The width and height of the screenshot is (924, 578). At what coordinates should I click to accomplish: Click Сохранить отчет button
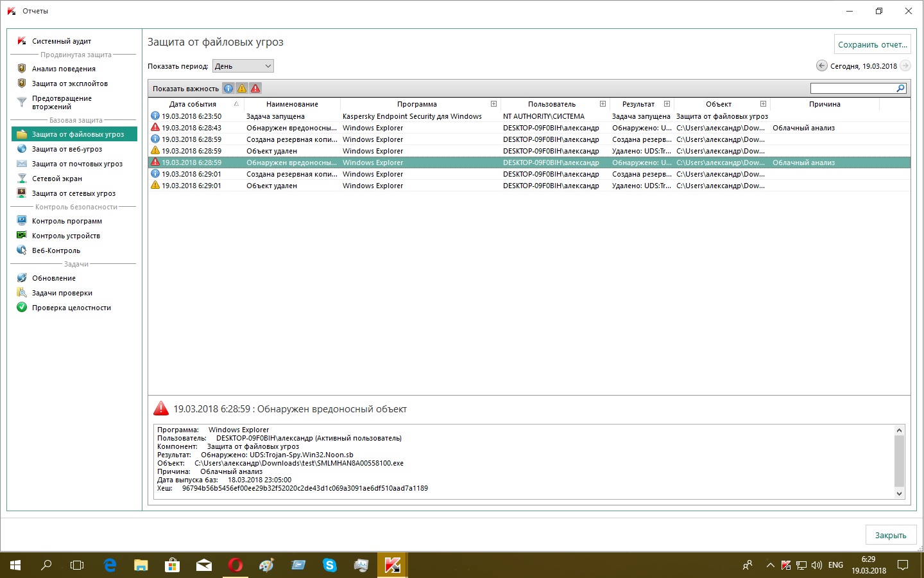click(873, 44)
